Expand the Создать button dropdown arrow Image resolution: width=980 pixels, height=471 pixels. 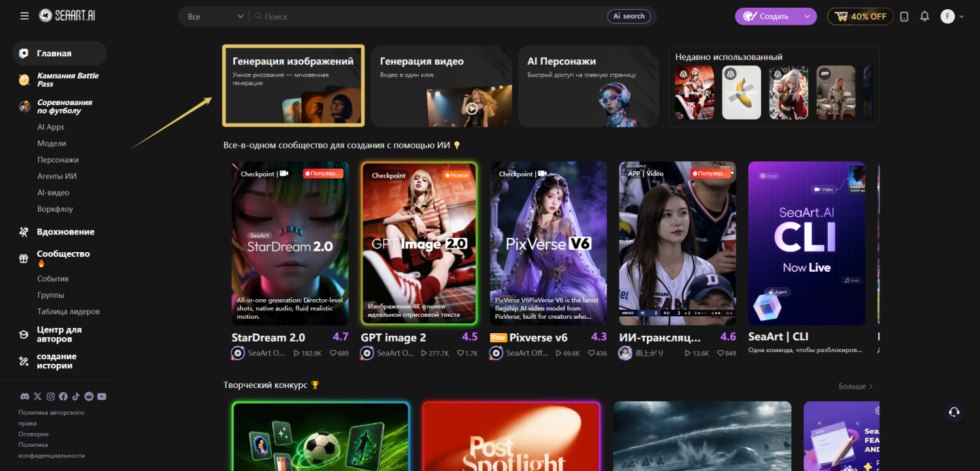tap(808, 16)
